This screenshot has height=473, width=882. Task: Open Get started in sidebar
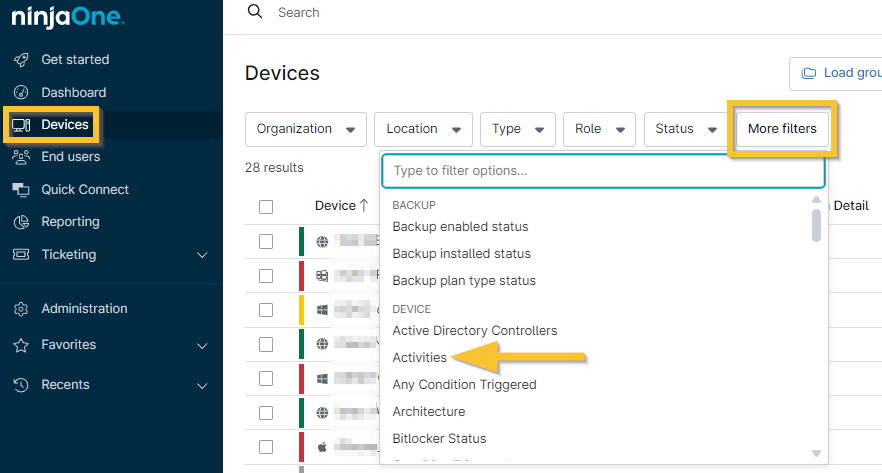pos(75,60)
